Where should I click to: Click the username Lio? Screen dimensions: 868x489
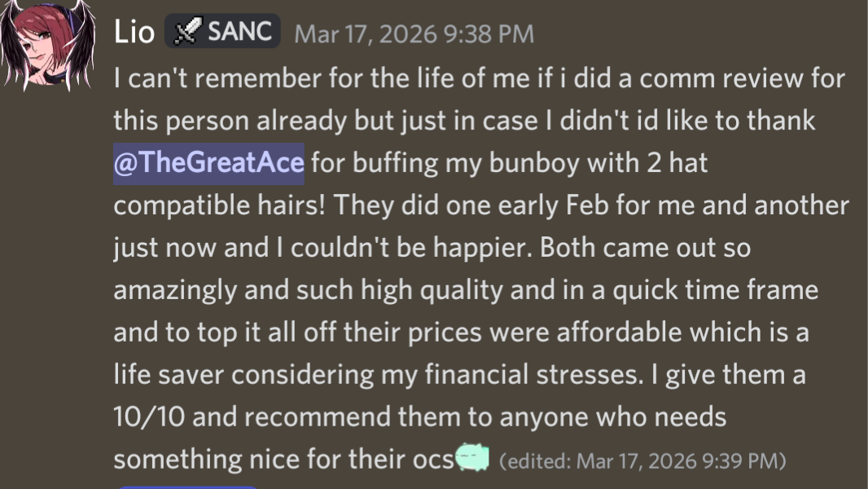(134, 33)
